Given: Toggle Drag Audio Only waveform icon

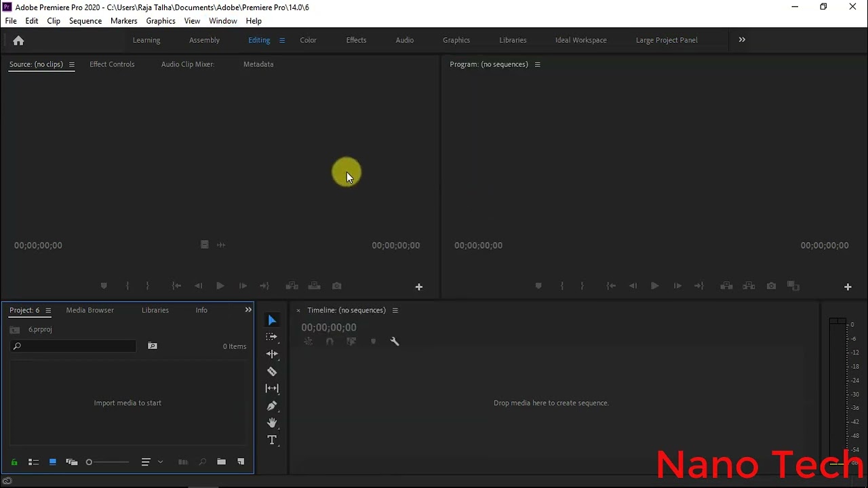Looking at the screenshot, I should [221, 245].
